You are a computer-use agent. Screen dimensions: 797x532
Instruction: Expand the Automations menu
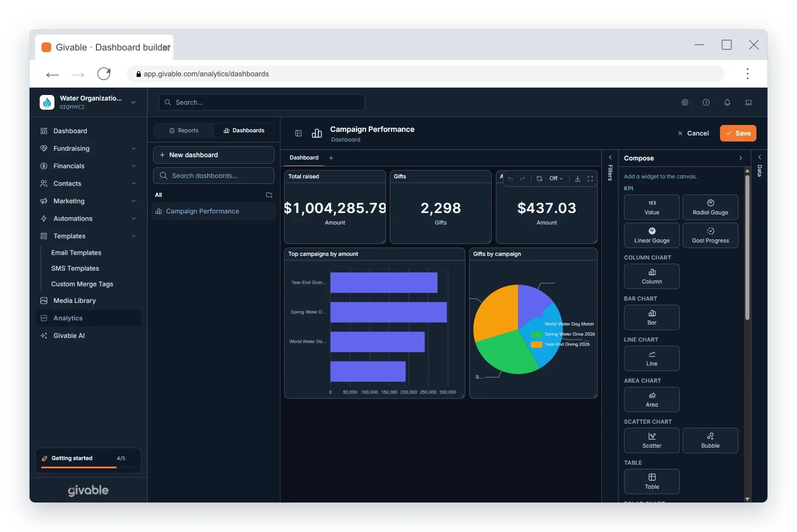coord(88,219)
